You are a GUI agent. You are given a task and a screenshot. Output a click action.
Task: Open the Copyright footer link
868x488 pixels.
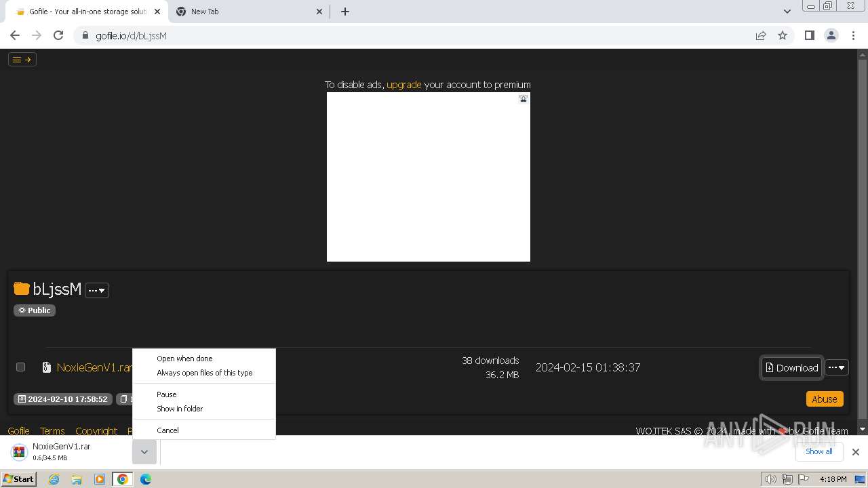[96, 430]
